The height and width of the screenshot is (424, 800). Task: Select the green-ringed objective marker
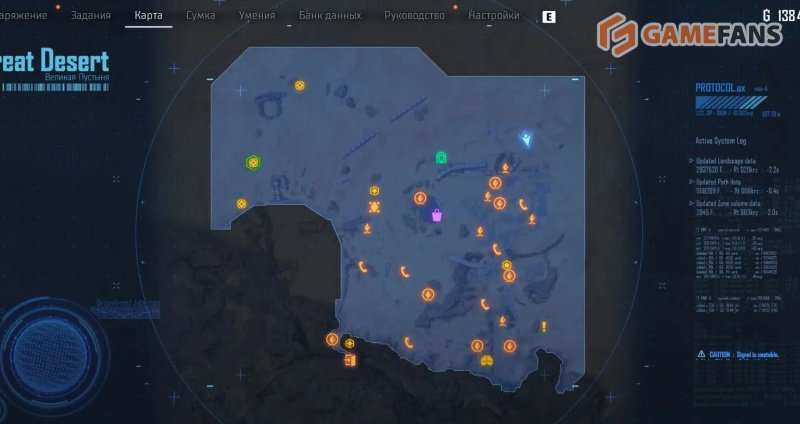point(253,163)
